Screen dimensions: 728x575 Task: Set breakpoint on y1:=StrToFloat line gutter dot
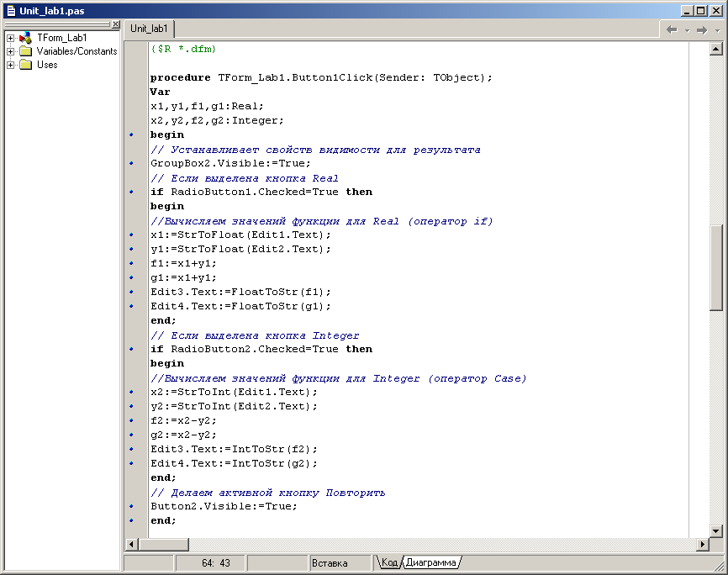click(131, 249)
